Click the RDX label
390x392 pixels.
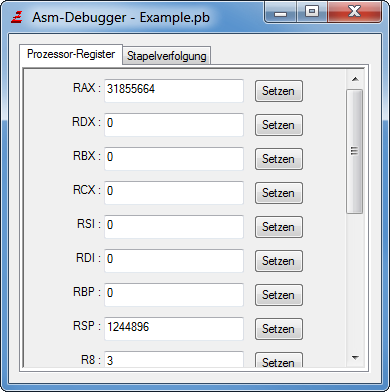pos(86,122)
